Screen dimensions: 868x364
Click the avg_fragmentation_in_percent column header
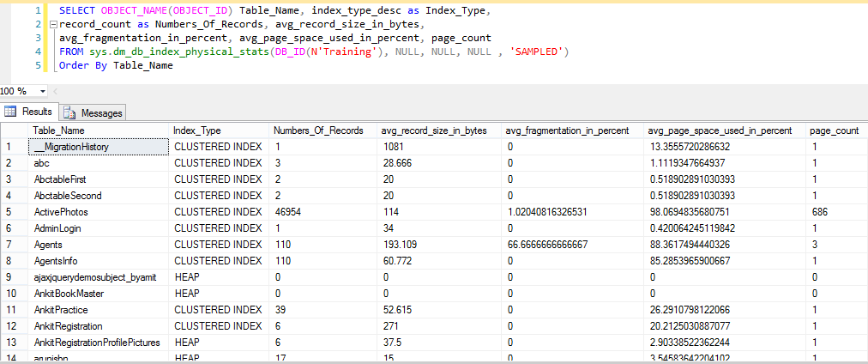573,130
